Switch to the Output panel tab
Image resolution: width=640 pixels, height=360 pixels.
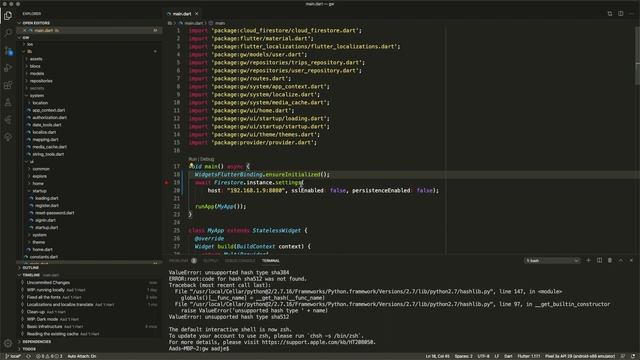point(211,260)
